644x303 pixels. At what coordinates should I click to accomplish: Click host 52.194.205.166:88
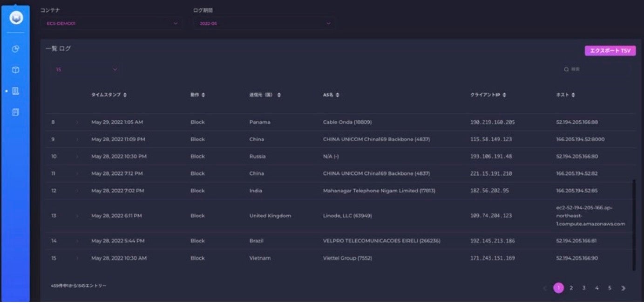pos(577,122)
